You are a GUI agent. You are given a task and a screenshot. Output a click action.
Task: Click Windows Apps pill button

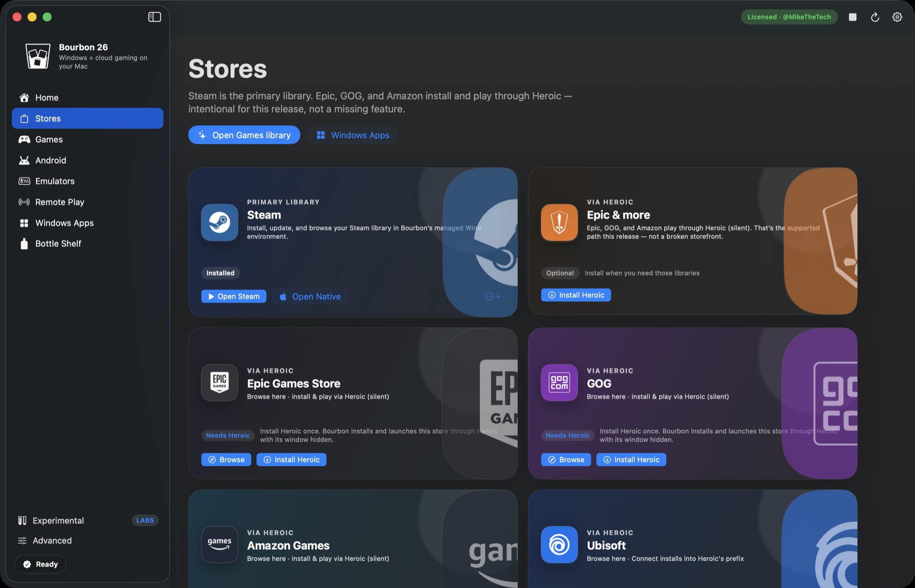pyautogui.click(x=353, y=135)
